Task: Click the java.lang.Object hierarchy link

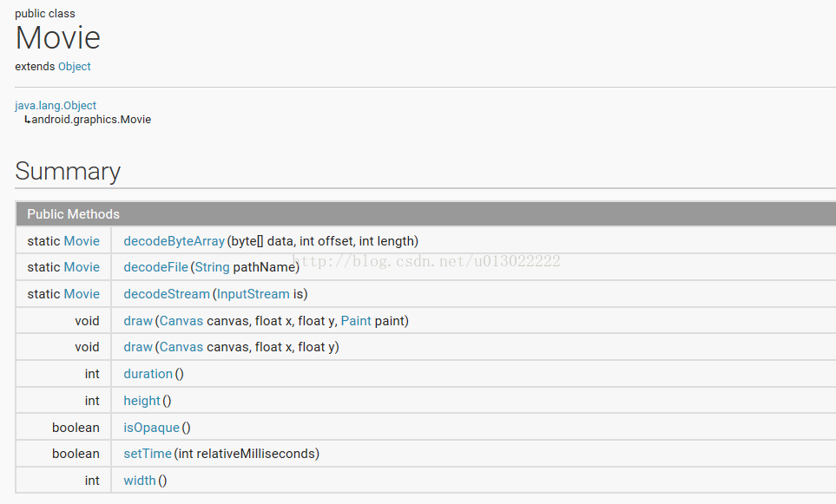Action: tap(56, 105)
